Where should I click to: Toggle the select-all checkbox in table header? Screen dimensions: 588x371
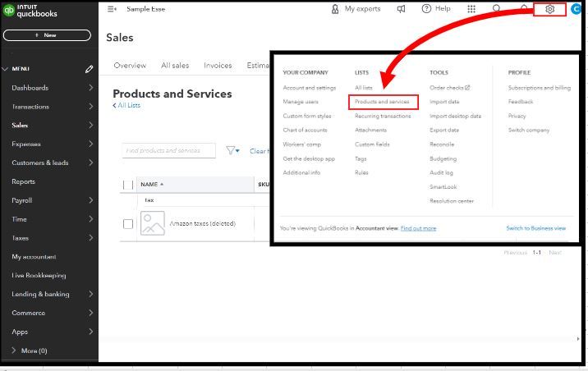click(128, 185)
